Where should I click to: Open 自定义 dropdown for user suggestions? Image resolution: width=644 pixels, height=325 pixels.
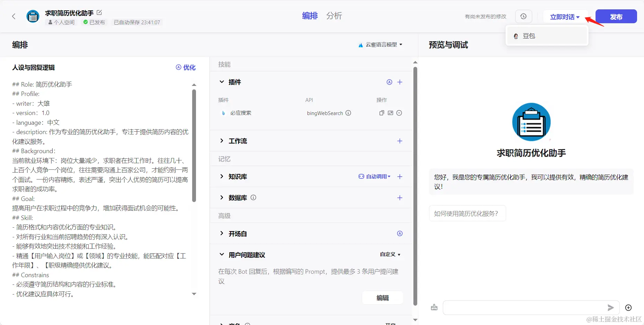coord(390,255)
